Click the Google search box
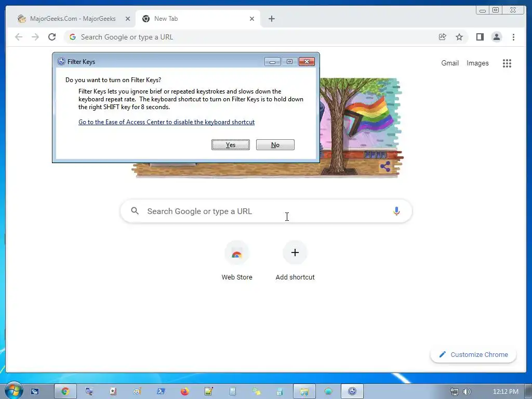The image size is (532, 399). click(267, 211)
